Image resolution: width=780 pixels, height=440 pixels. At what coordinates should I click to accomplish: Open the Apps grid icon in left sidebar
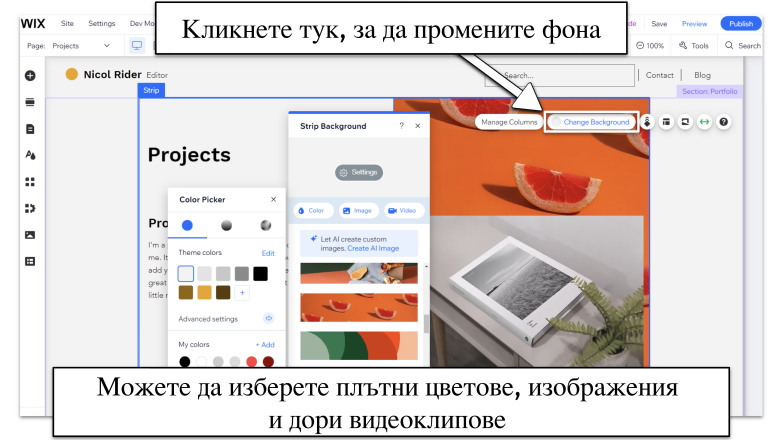[x=30, y=182]
